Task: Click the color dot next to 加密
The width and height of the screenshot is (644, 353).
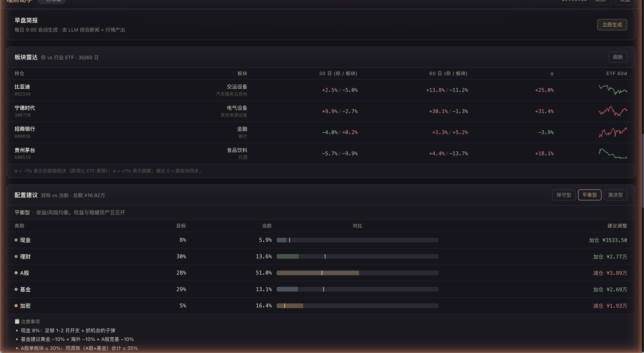Action: [16, 306]
